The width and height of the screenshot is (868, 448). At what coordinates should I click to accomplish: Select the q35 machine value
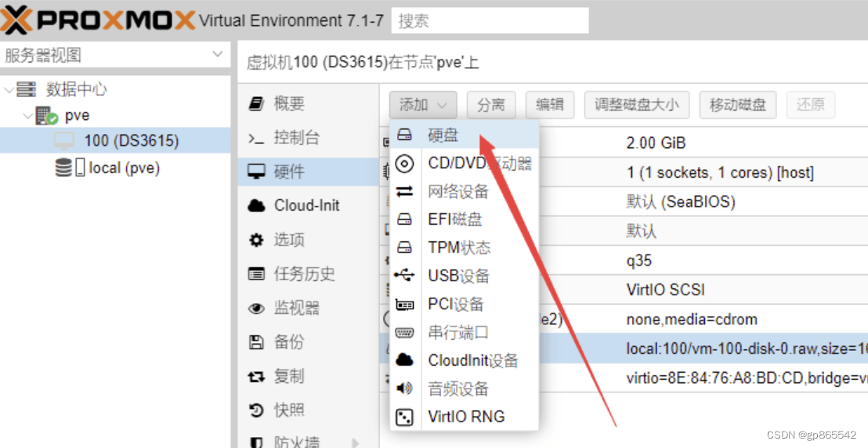point(638,260)
